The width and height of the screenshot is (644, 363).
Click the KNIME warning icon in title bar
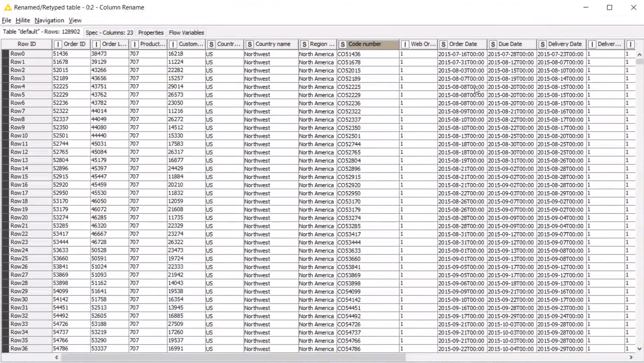(8, 7)
